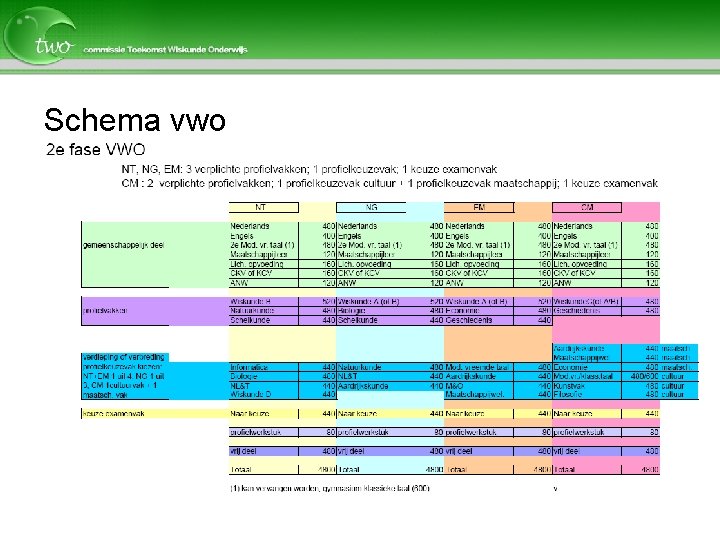Select the 'NT' column header cell
The image size is (720, 540).
(x=264, y=208)
